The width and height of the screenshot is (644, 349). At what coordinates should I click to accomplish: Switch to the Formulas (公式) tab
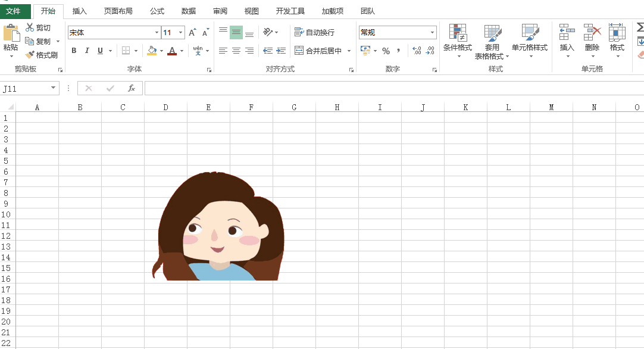(x=157, y=11)
